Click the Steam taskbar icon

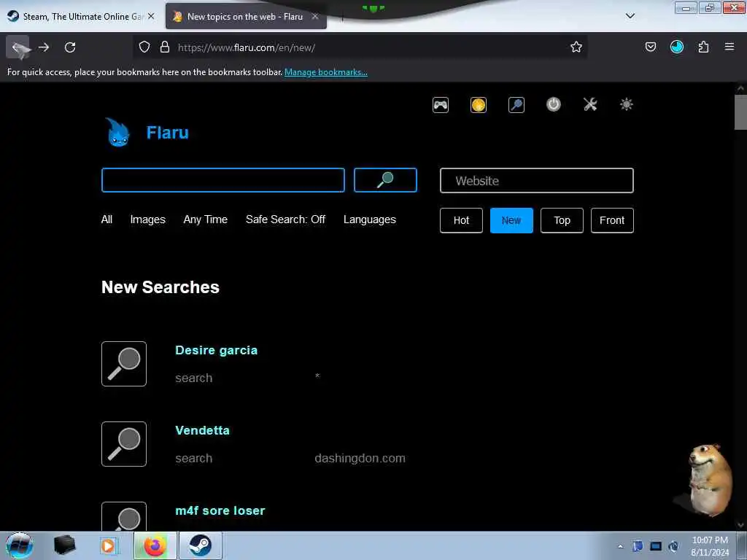[x=200, y=545]
